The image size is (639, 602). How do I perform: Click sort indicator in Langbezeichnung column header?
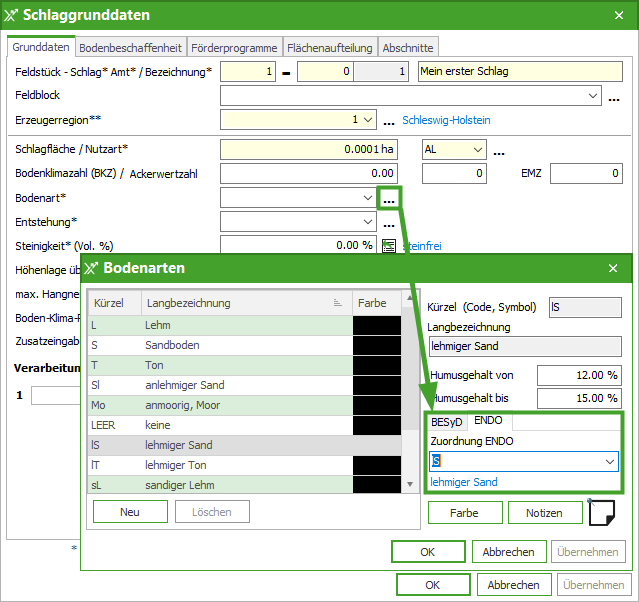(x=337, y=303)
